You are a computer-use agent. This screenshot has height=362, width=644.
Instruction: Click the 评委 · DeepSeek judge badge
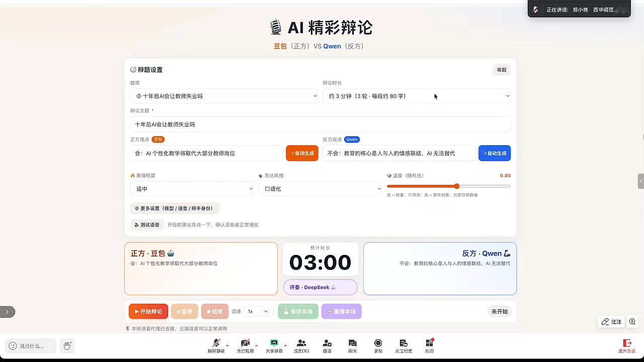point(320,288)
